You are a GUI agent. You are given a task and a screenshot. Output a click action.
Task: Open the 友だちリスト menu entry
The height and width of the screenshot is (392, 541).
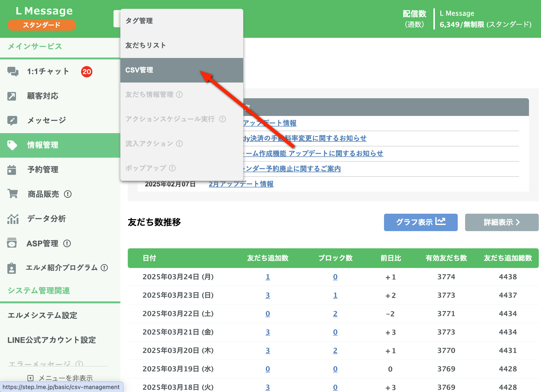tap(145, 45)
